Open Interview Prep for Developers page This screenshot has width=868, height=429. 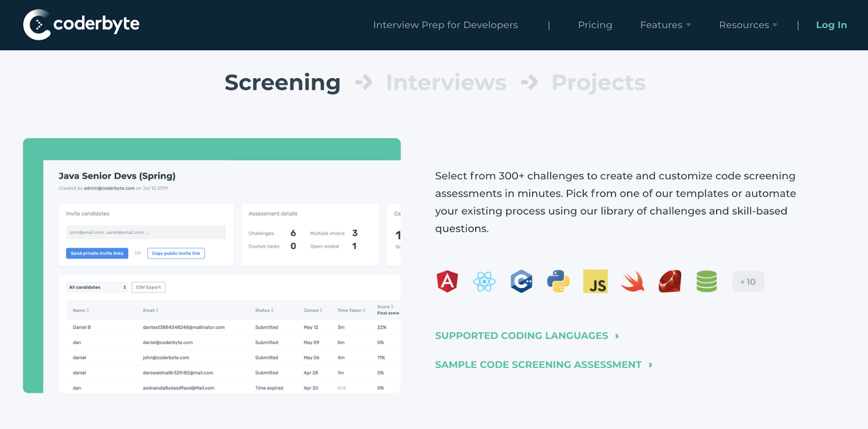coord(445,25)
